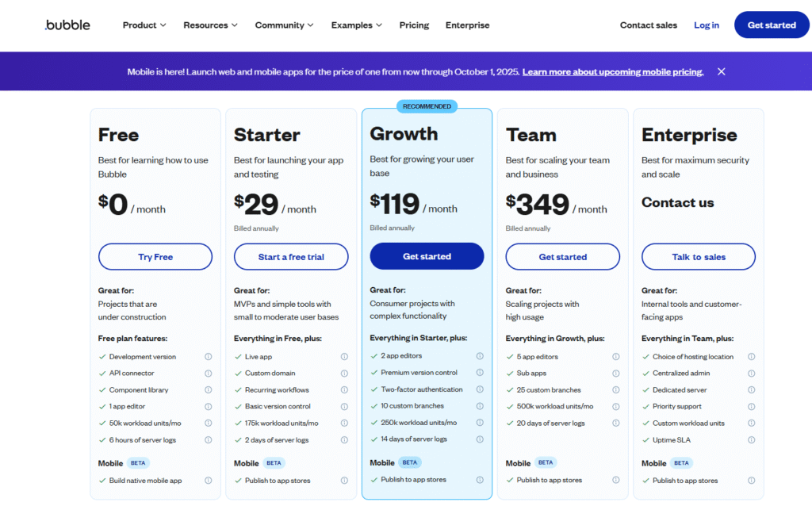Open the Resources dropdown menu
Viewport: 812px width, 506px height.
click(x=210, y=25)
